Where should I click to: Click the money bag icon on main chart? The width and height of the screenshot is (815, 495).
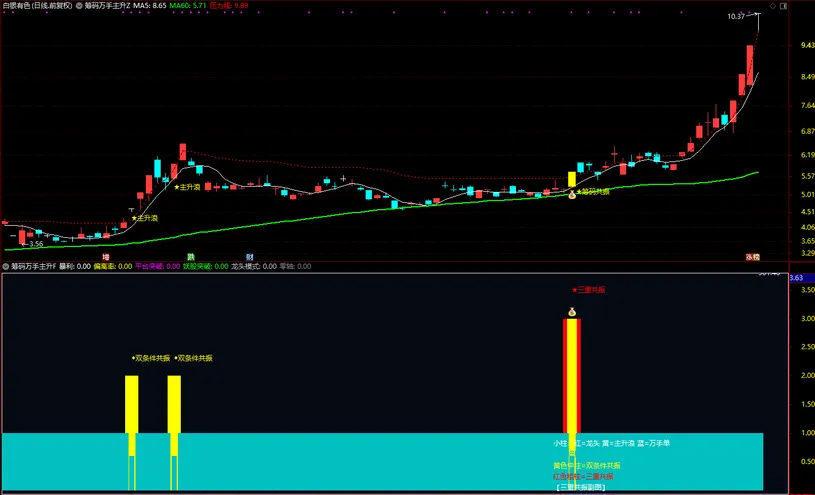pos(572,195)
